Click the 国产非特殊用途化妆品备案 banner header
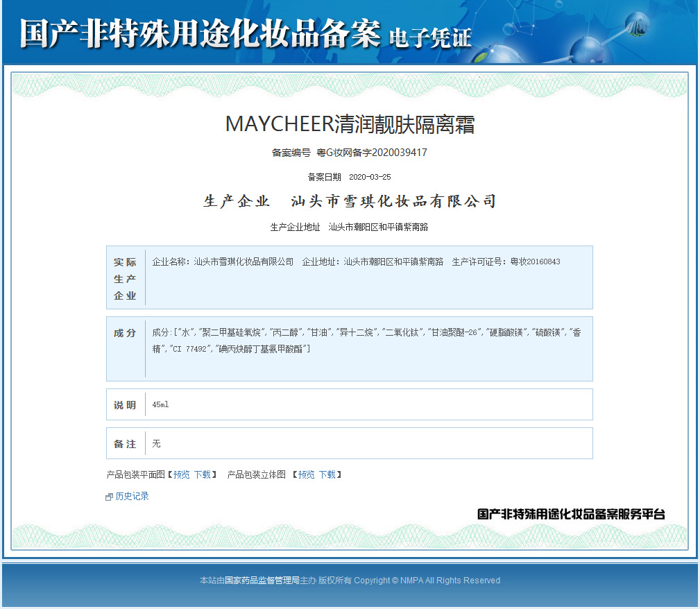The image size is (700, 609). (x=246, y=34)
